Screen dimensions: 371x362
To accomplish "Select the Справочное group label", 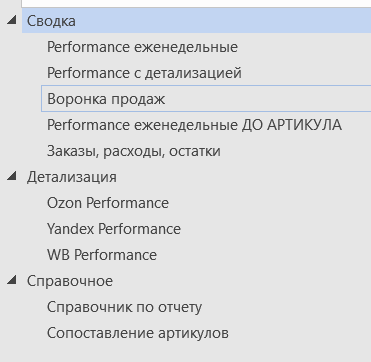I will (x=70, y=281).
